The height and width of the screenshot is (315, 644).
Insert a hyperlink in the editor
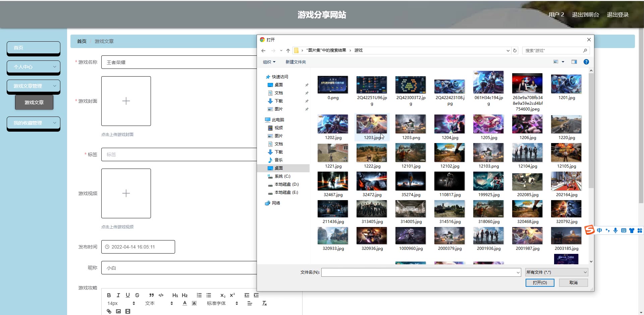(109, 311)
